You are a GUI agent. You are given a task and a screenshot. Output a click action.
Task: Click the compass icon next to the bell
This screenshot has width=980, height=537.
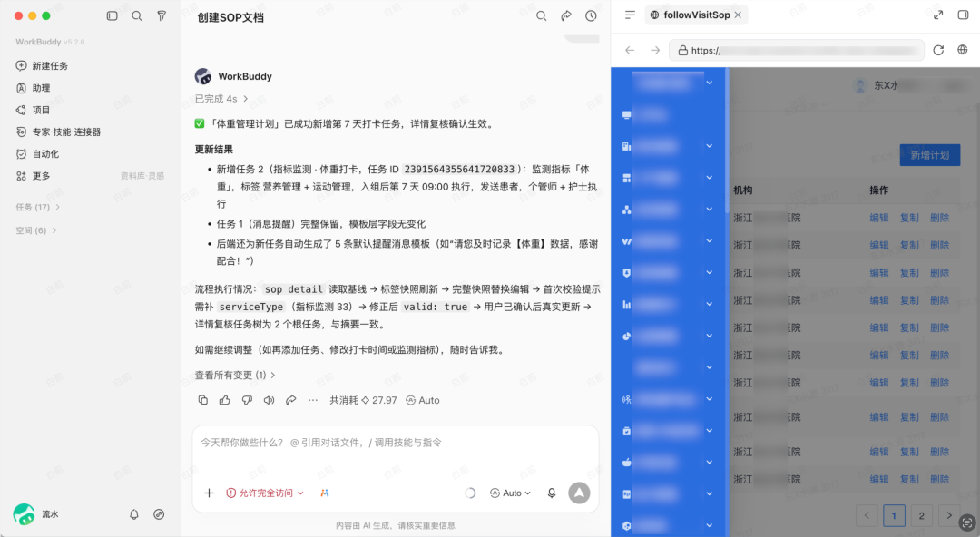[159, 514]
